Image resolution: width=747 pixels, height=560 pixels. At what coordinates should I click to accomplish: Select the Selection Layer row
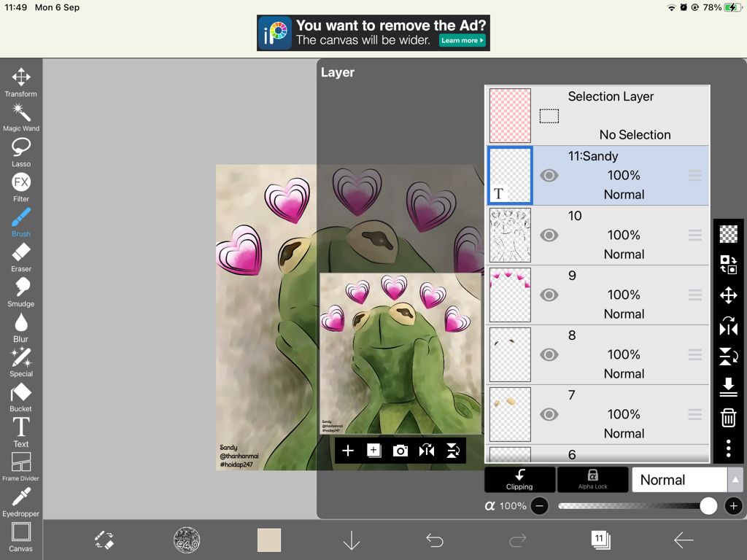pos(598,116)
